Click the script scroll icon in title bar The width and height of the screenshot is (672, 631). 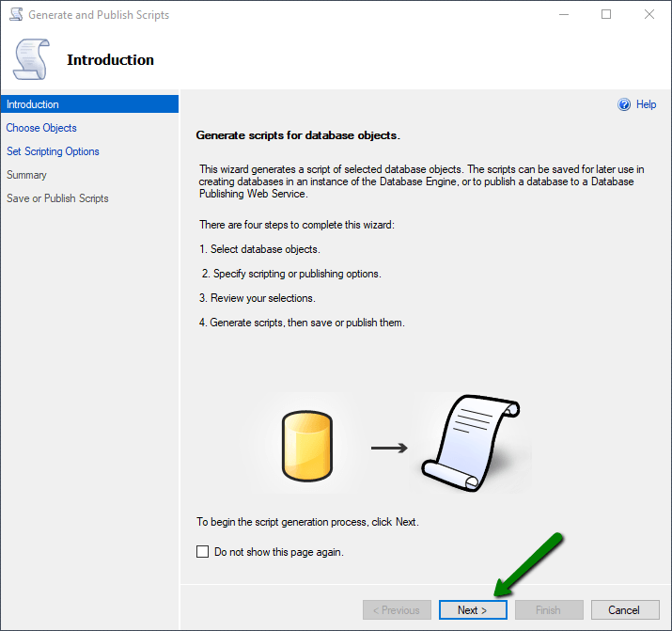point(16,14)
